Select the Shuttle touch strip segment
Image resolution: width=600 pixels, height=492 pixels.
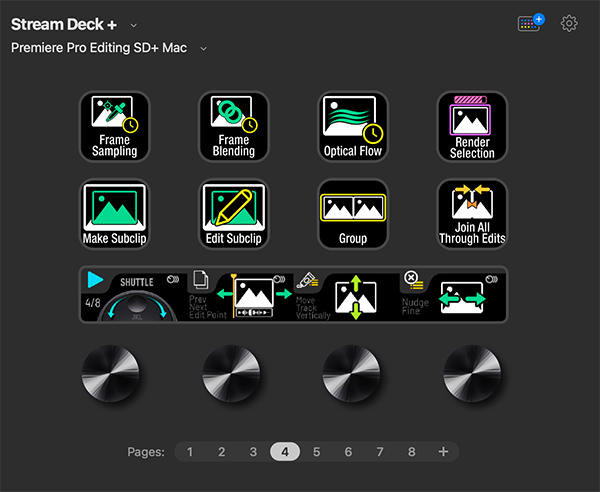click(133, 295)
